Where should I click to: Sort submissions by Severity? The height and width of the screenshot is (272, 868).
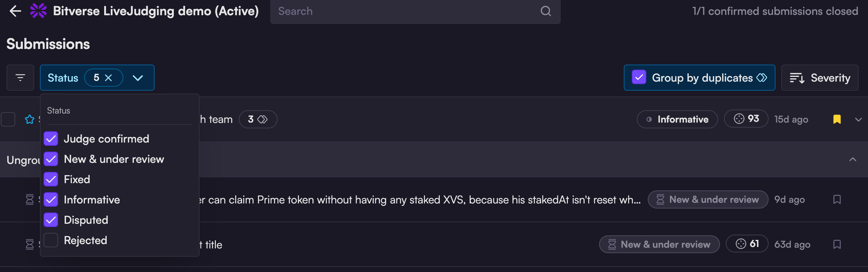(820, 78)
